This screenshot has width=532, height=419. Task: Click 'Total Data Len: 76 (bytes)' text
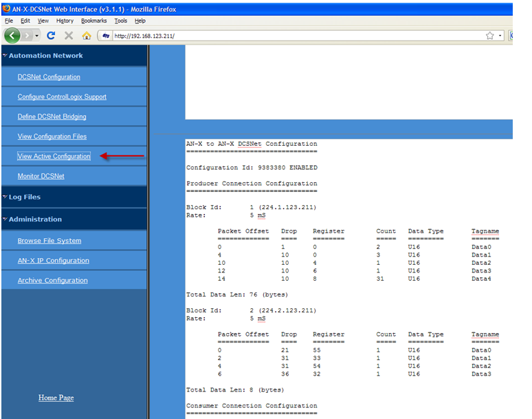237,294
